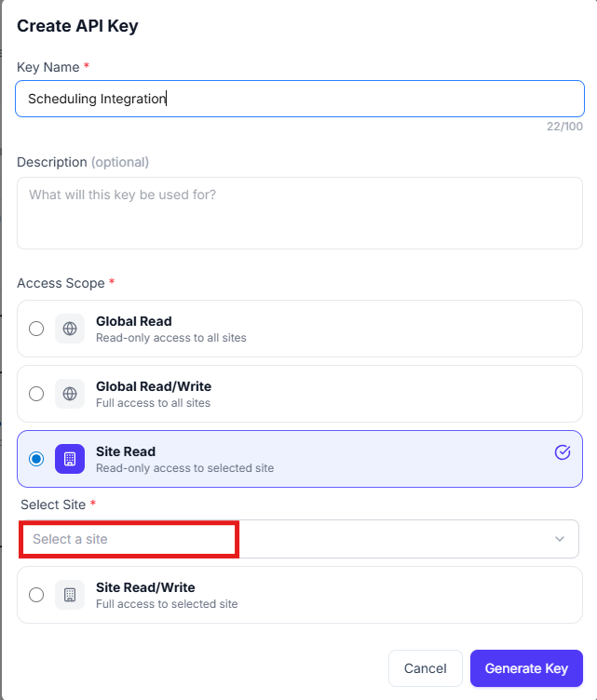The width and height of the screenshot is (597, 700).
Task: Click the Site Read/Write option title
Action: [145, 587]
